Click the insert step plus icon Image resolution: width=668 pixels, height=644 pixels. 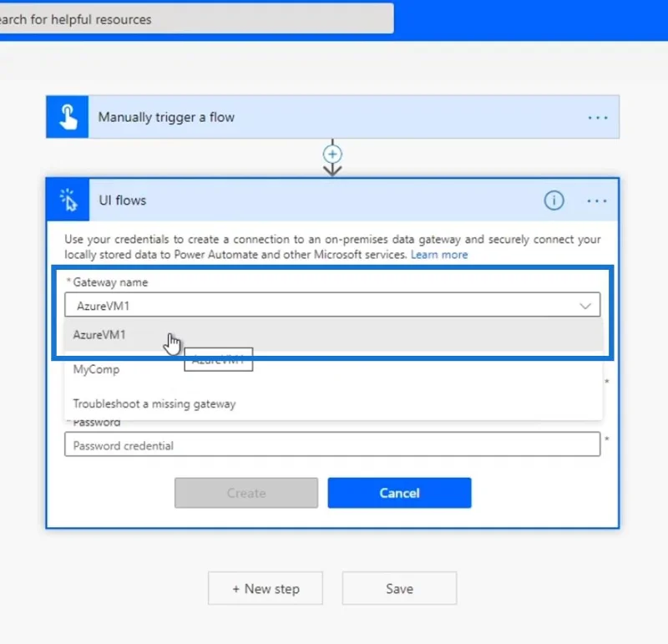click(332, 155)
